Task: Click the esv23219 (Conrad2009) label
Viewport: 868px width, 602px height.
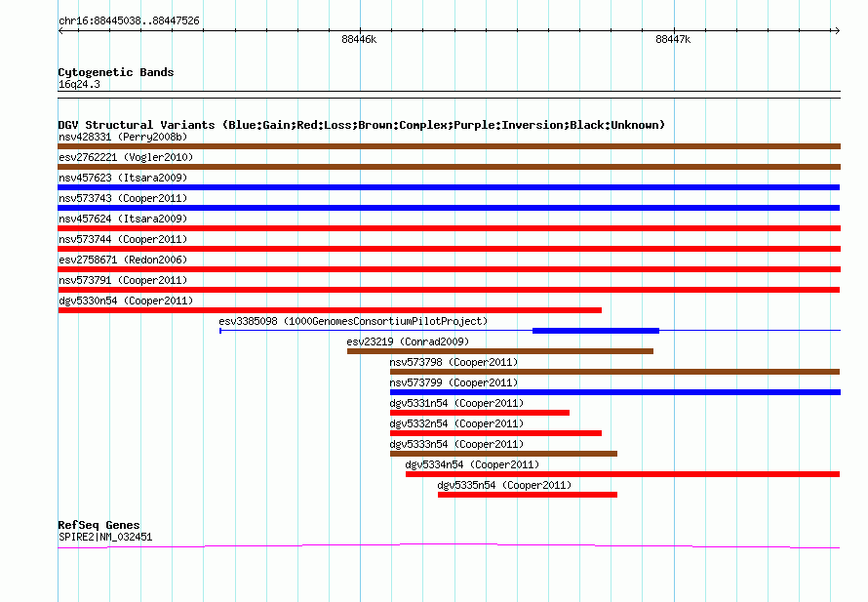Action: pyautogui.click(x=408, y=341)
